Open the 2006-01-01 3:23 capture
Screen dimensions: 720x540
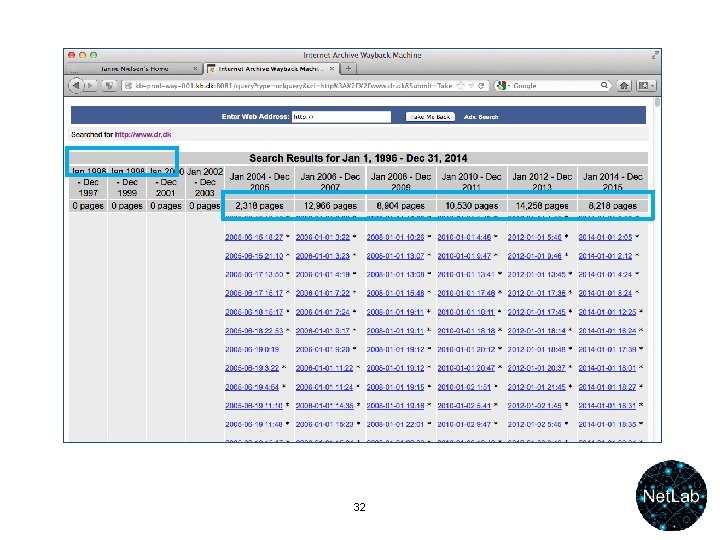tap(323, 256)
